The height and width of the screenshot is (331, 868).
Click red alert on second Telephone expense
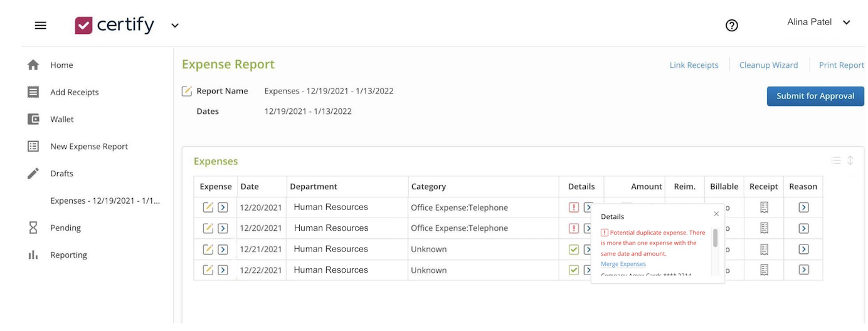(x=573, y=228)
